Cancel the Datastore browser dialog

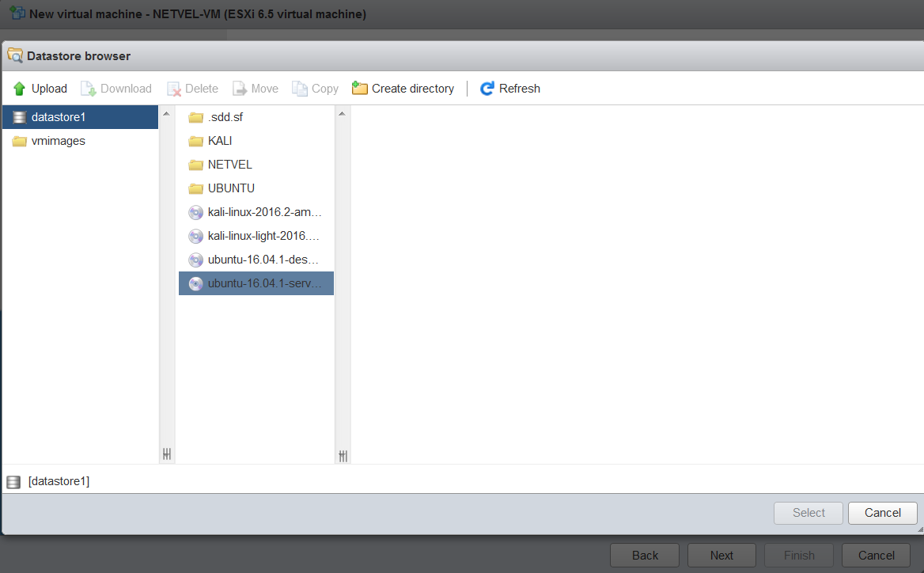(883, 513)
